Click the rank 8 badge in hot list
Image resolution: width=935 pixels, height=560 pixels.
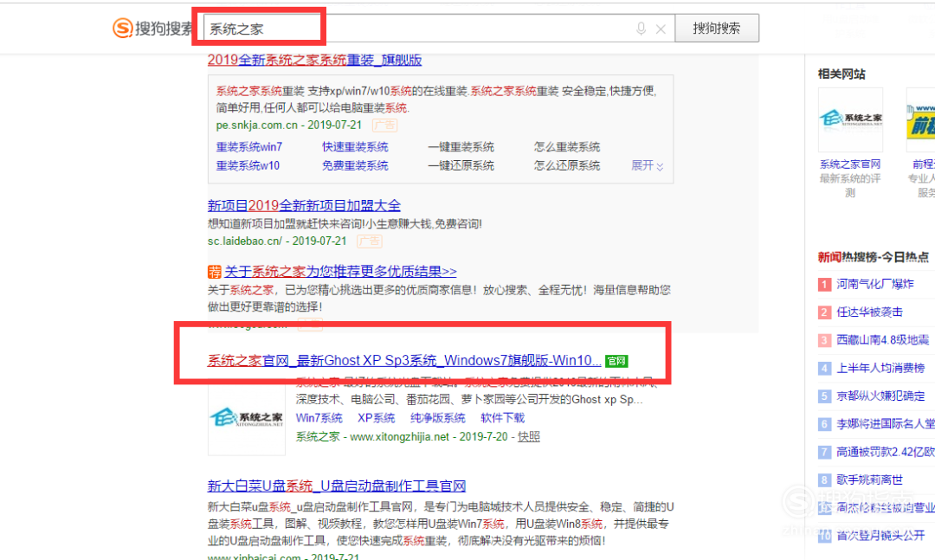tap(824, 480)
